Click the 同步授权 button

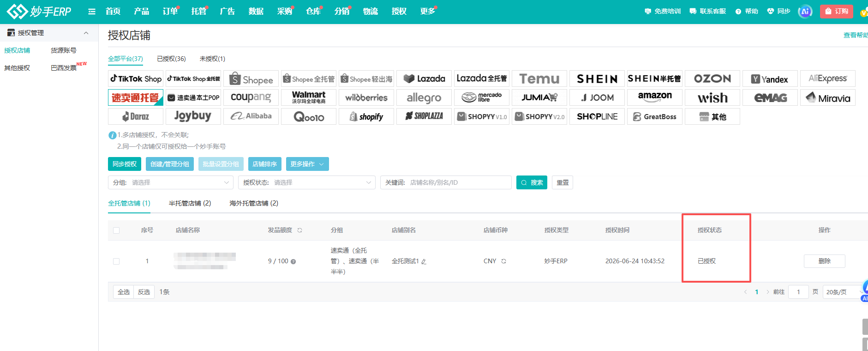point(125,164)
